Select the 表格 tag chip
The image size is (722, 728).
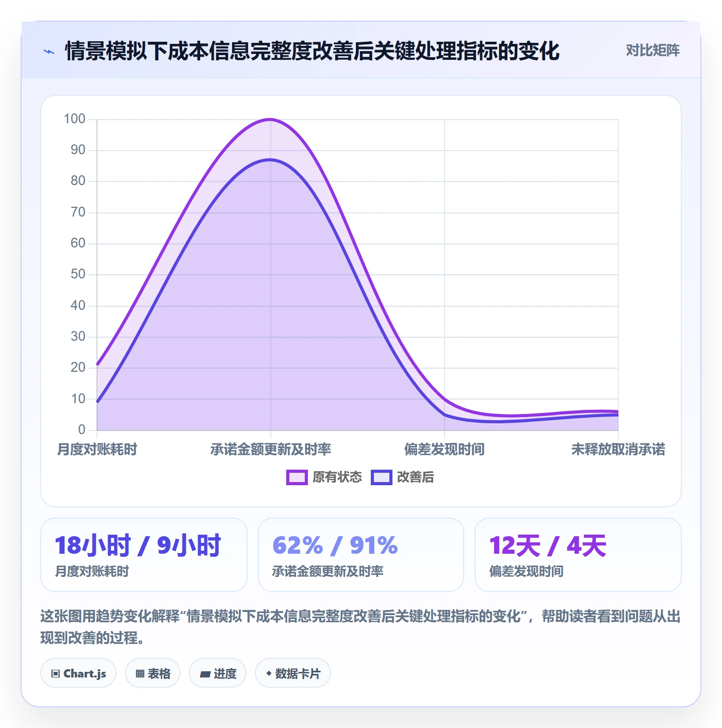153,673
